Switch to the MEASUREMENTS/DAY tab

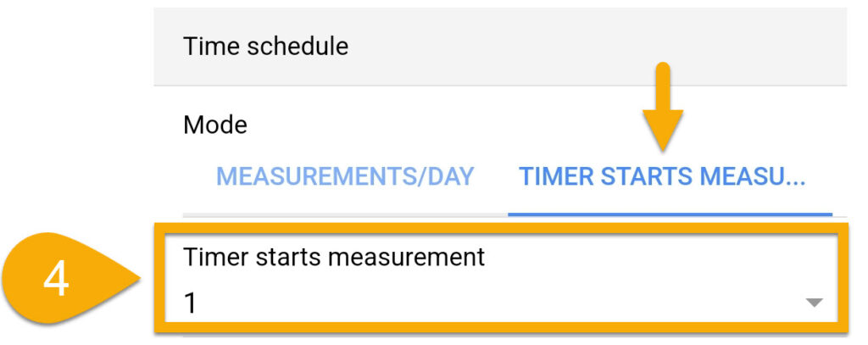[345, 176]
